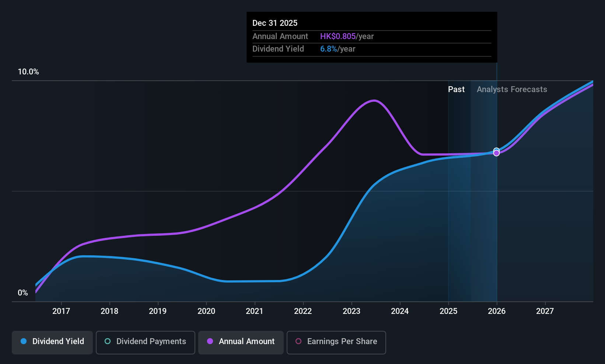Image resolution: width=605 pixels, height=364 pixels.
Task: Click the Dec 31 2025 tooltip heading
Action: (275, 23)
